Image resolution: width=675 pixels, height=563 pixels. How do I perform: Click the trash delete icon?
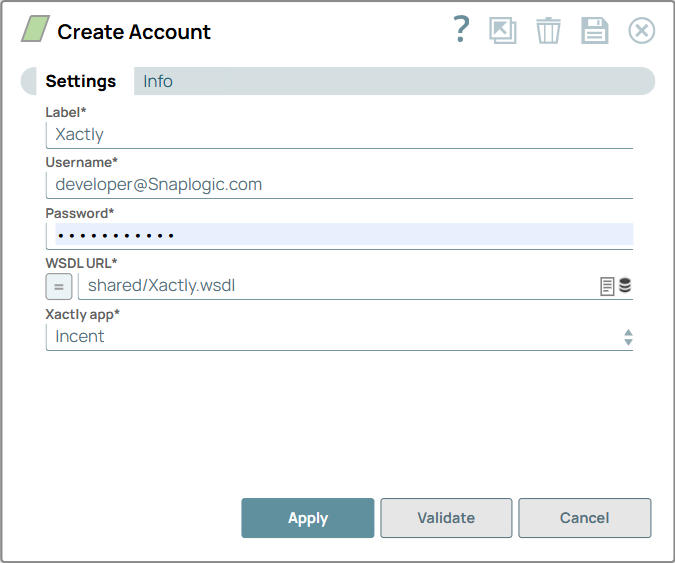(x=548, y=31)
